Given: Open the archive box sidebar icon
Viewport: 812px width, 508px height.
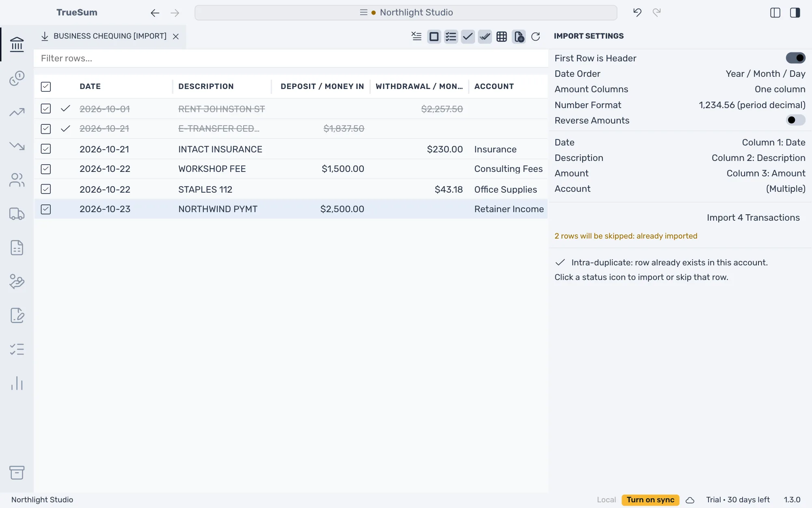Looking at the screenshot, I should click(x=17, y=472).
